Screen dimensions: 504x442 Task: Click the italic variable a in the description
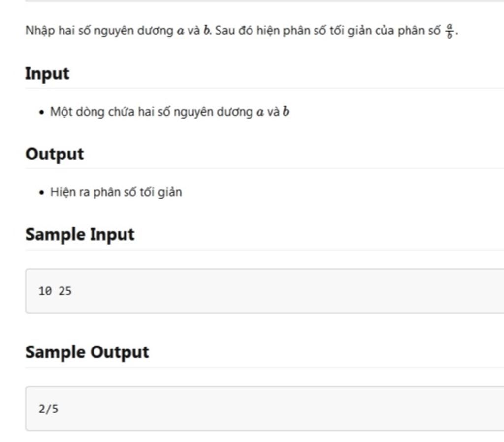tap(181, 31)
